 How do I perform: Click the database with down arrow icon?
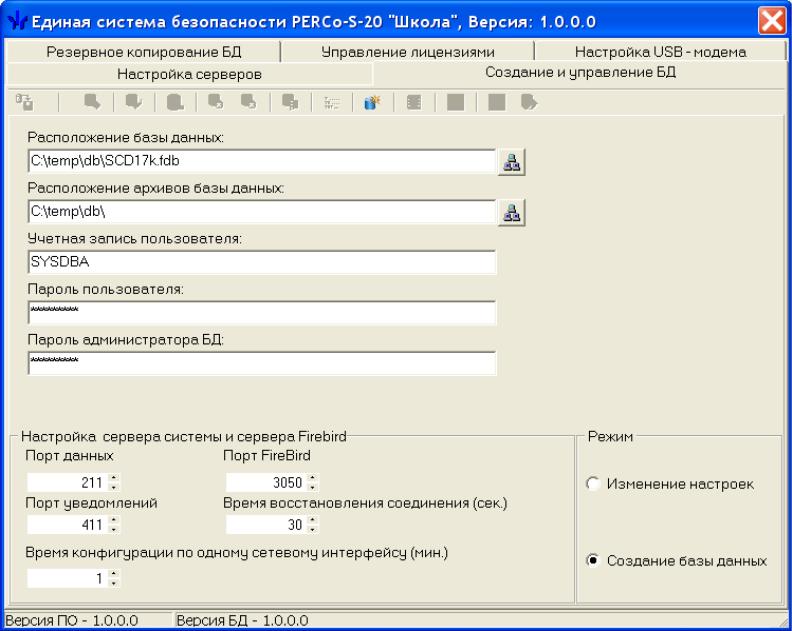point(134,103)
